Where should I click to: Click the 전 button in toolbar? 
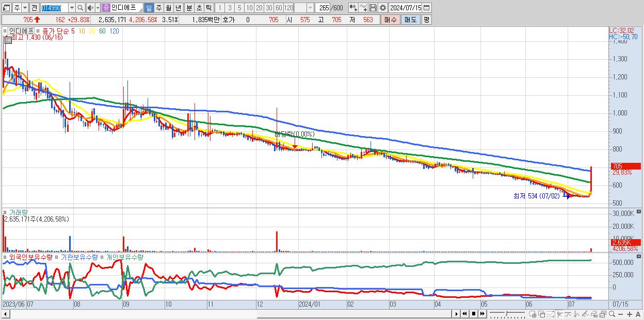tap(34, 8)
